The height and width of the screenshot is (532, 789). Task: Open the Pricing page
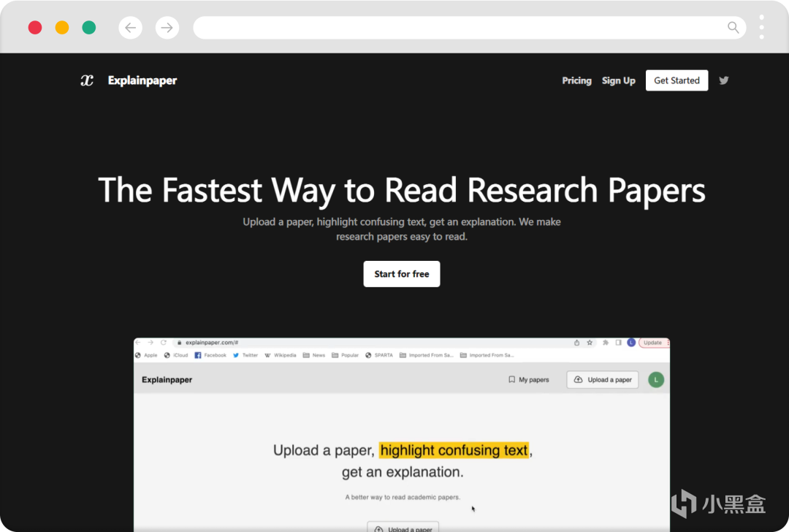tap(576, 80)
